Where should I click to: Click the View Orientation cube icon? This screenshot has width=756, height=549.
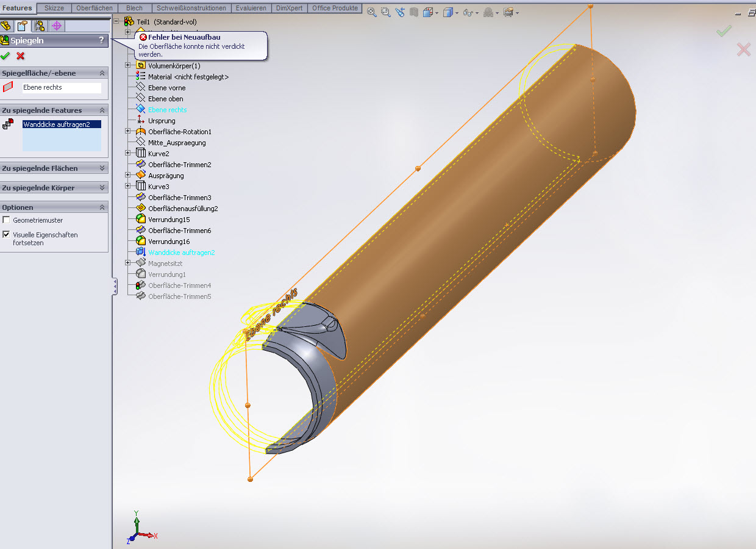(x=427, y=12)
